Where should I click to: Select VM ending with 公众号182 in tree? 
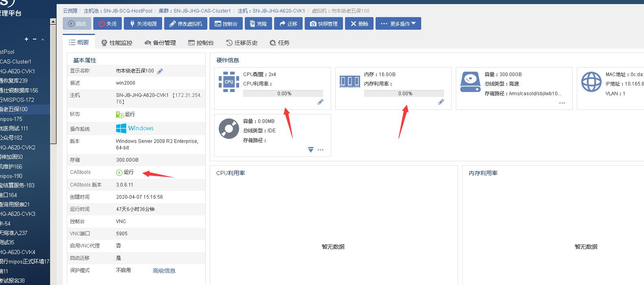[x=11, y=138]
